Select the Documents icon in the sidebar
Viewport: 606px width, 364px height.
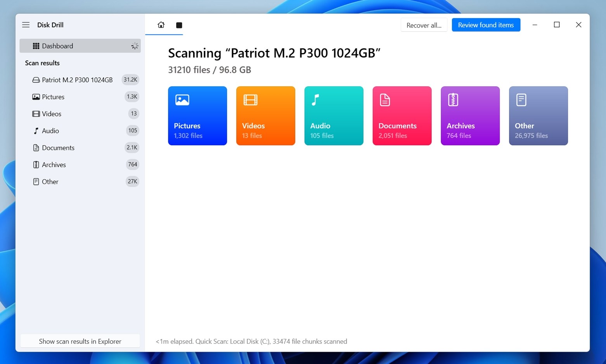pos(36,147)
